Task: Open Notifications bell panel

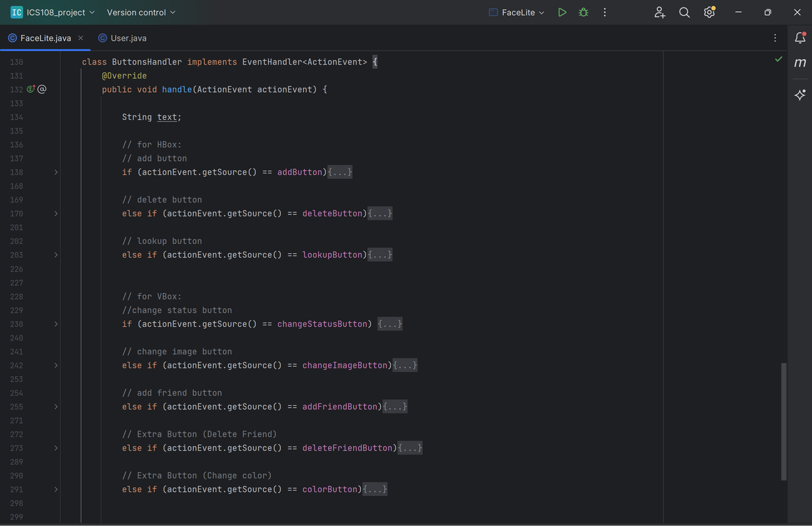Action: pos(800,38)
